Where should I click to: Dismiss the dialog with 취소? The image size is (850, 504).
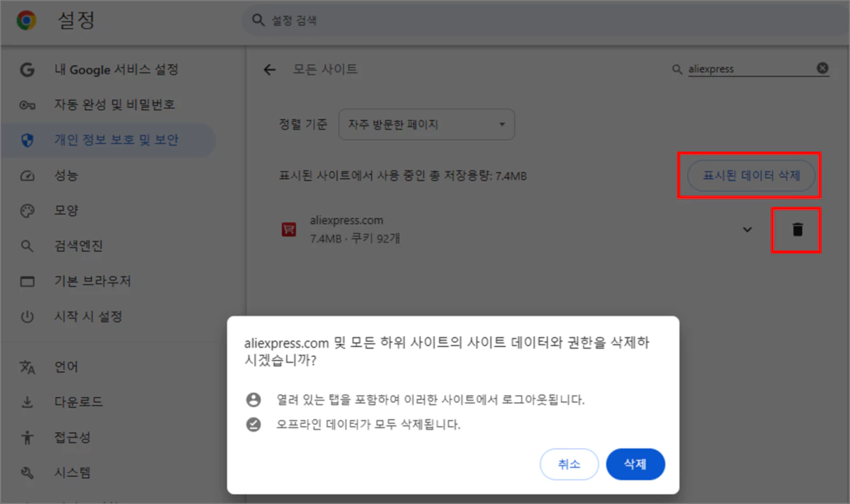[569, 464]
